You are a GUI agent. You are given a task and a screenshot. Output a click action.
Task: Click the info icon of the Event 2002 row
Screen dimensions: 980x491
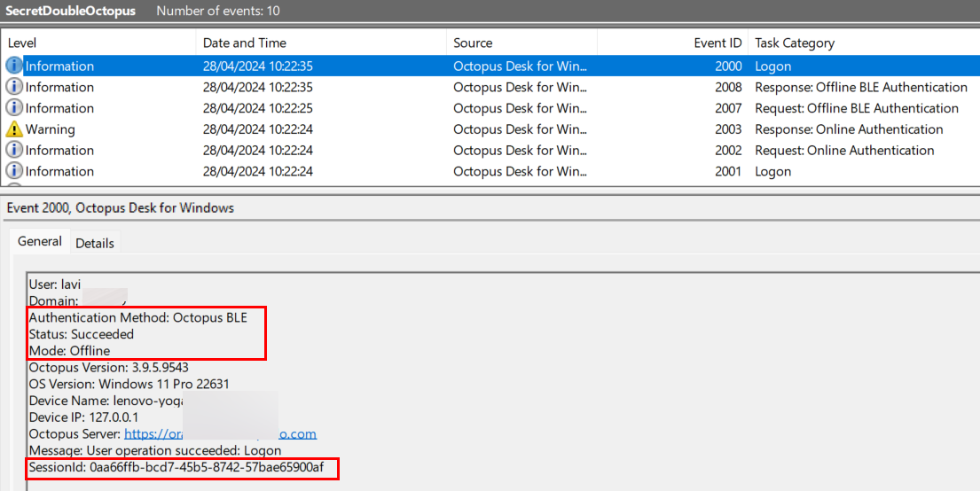(x=14, y=150)
